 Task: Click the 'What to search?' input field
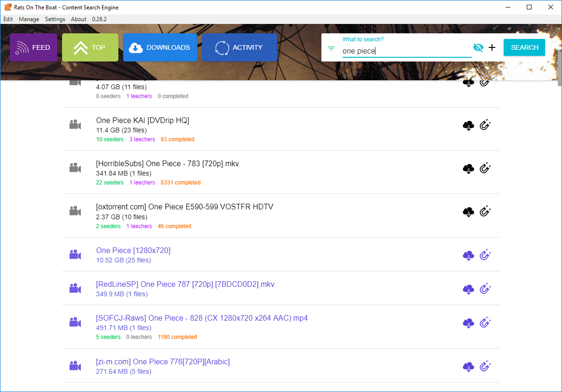(x=406, y=51)
